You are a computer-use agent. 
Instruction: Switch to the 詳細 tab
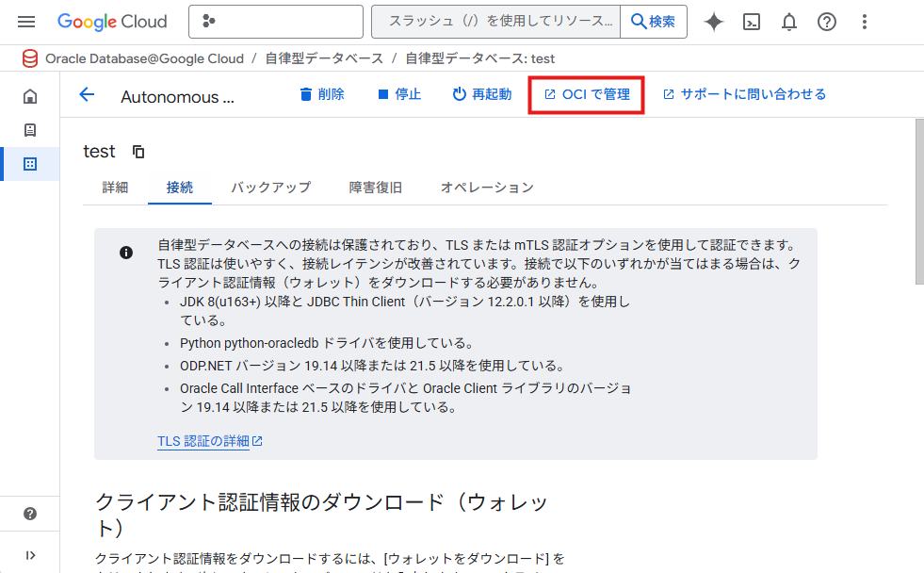(x=115, y=188)
